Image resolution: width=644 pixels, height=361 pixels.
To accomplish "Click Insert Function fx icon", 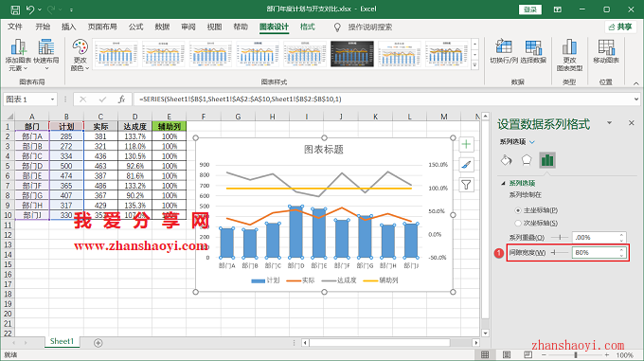I will pyautogui.click(x=121, y=99).
